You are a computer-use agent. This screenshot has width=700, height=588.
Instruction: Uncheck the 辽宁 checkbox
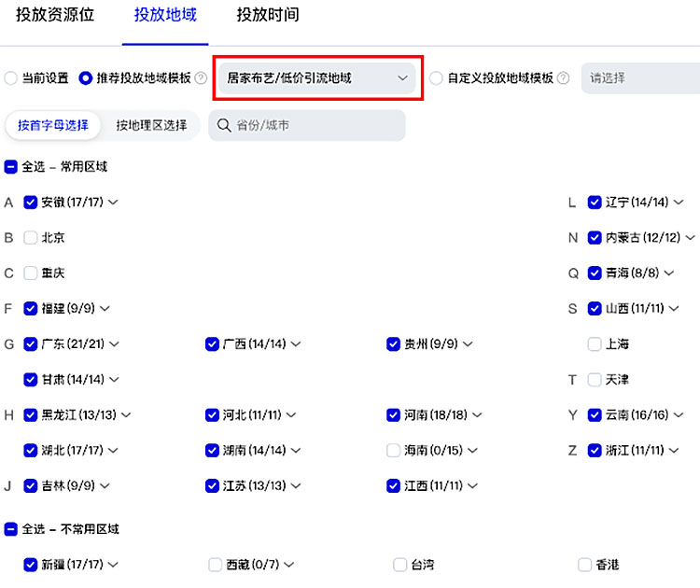(x=595, y=203)
